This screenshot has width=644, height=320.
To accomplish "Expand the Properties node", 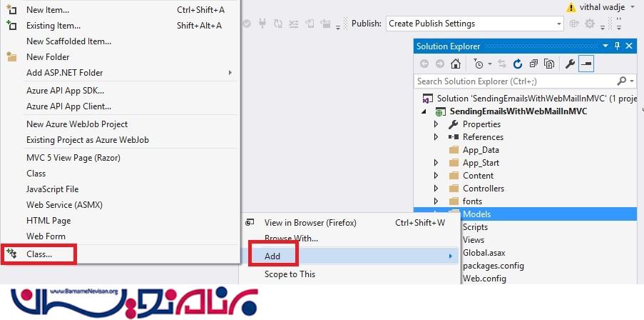I will point(436,124).
